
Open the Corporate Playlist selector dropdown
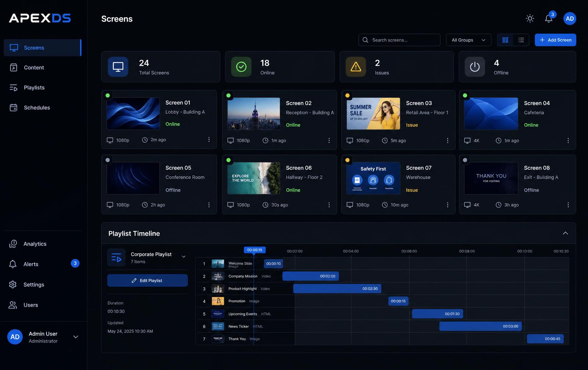(184, 257)
